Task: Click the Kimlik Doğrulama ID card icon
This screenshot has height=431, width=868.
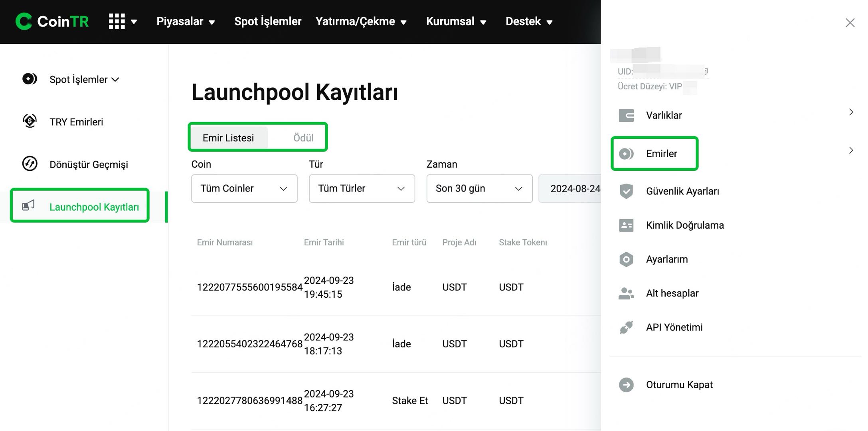Action: (626, 225)
